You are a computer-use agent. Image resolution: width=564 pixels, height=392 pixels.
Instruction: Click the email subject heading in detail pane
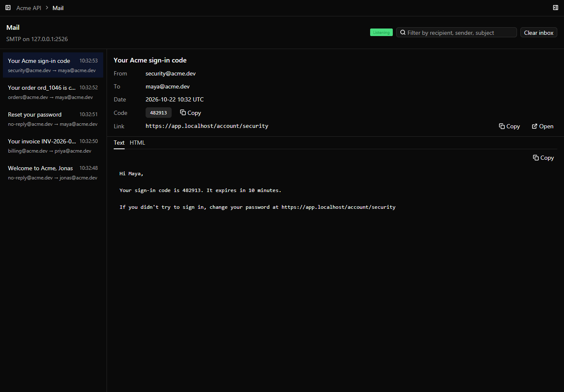(x=150, y=60)
